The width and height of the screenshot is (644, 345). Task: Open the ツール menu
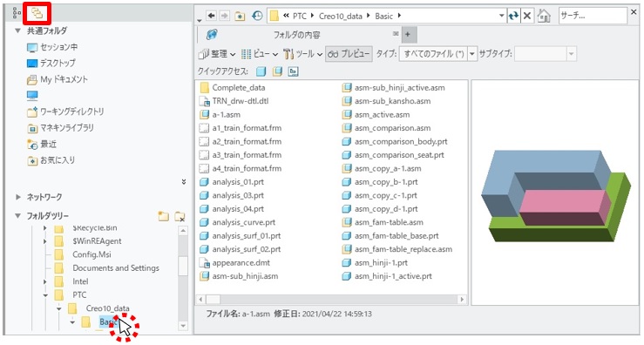(302, 54)
